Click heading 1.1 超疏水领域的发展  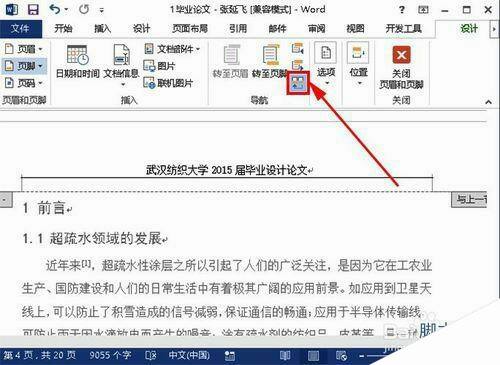coord(92,239)
